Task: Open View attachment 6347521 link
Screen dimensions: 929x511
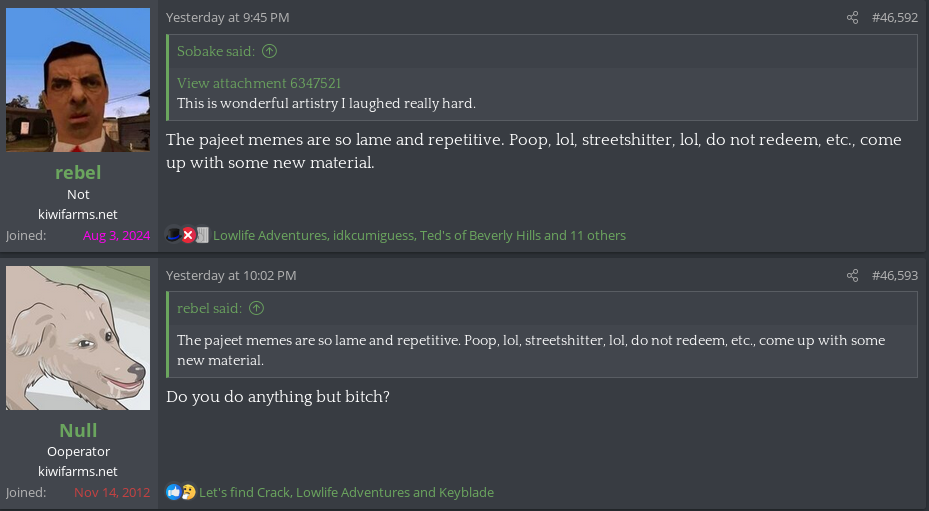Action: click(259, 83)
